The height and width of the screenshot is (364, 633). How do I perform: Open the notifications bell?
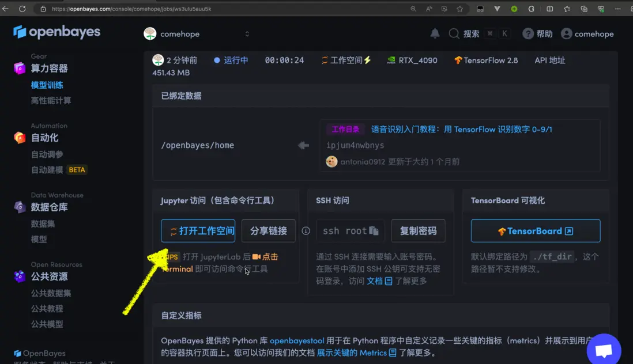pyautogui.click(x=435, y=34)
